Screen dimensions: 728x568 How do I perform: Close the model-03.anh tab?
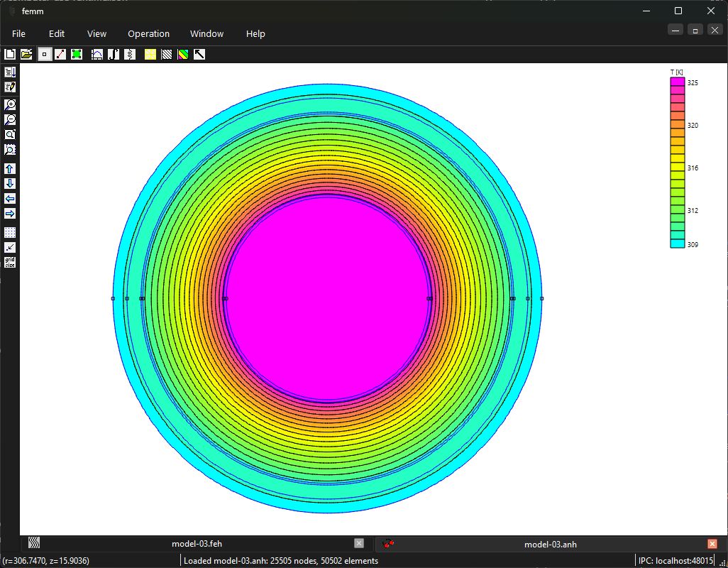(x=712, y=543)
